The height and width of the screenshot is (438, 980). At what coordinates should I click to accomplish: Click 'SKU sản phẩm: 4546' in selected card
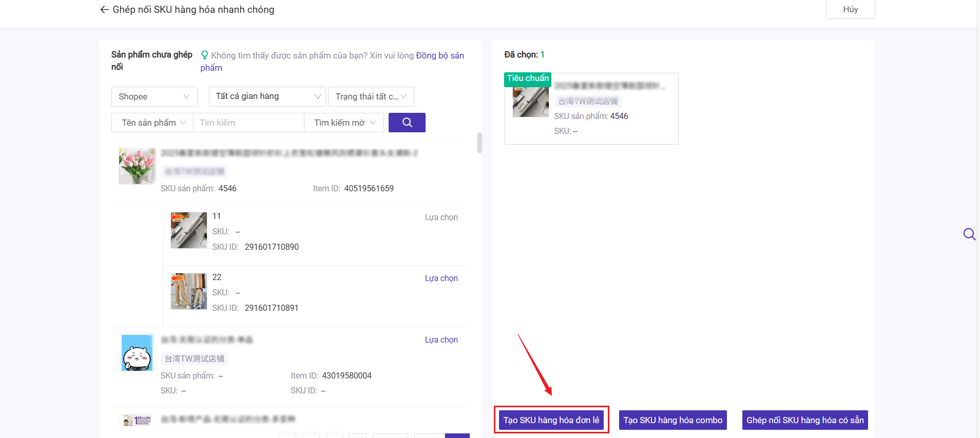pyautogui.click(x=591, y=116)
